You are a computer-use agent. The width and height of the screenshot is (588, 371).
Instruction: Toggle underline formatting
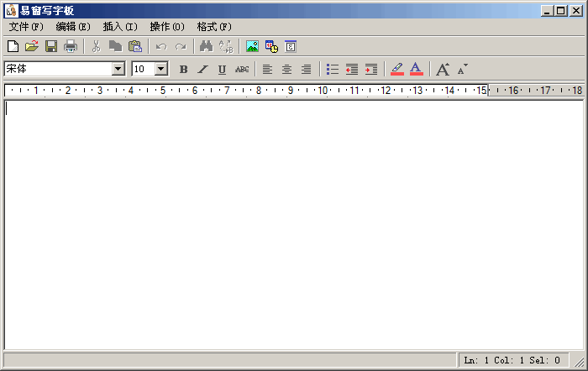(x=222, y=69)
